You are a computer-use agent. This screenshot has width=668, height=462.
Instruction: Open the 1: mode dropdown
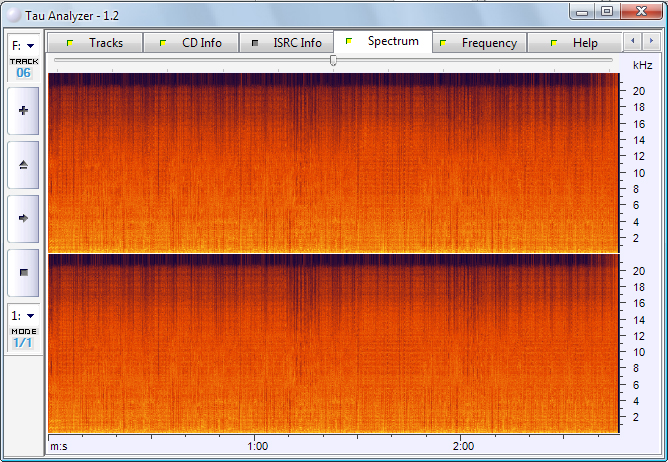point(23,314)
